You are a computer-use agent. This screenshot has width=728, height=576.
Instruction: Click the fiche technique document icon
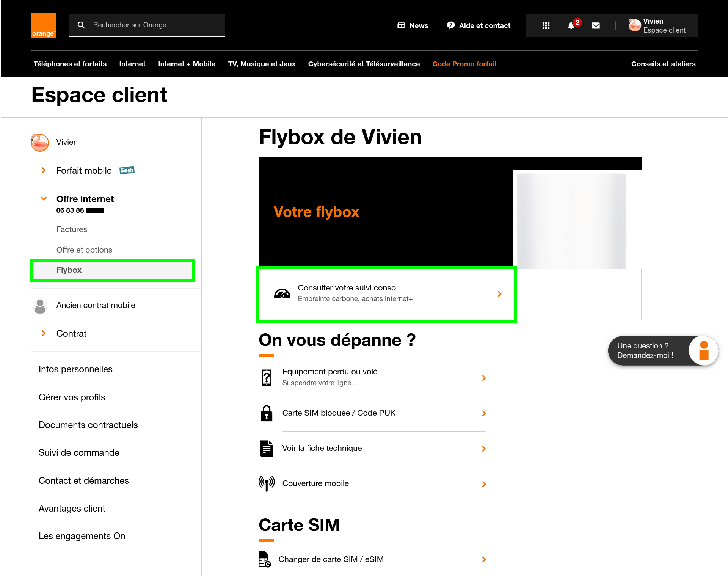tap(267, 449)
